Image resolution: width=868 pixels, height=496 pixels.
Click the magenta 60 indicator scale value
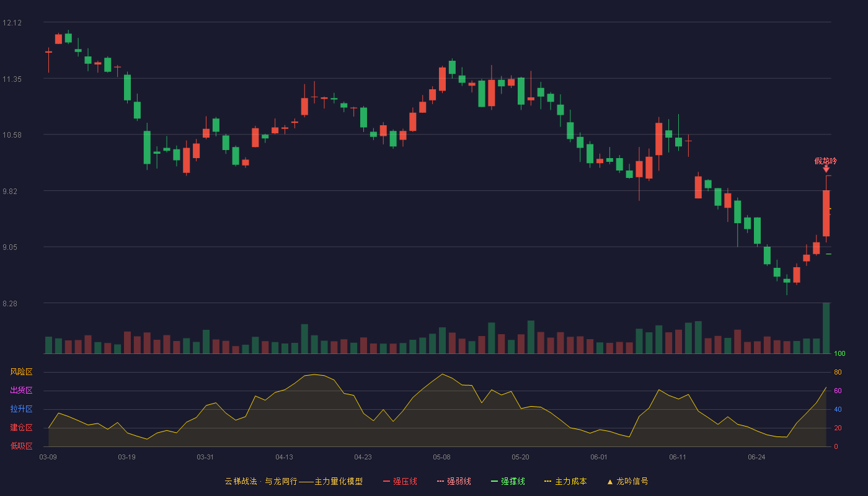pos(838,391)
